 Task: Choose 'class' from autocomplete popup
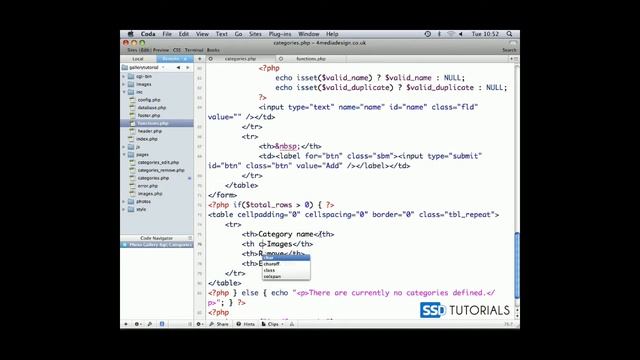tap(286, 270)
